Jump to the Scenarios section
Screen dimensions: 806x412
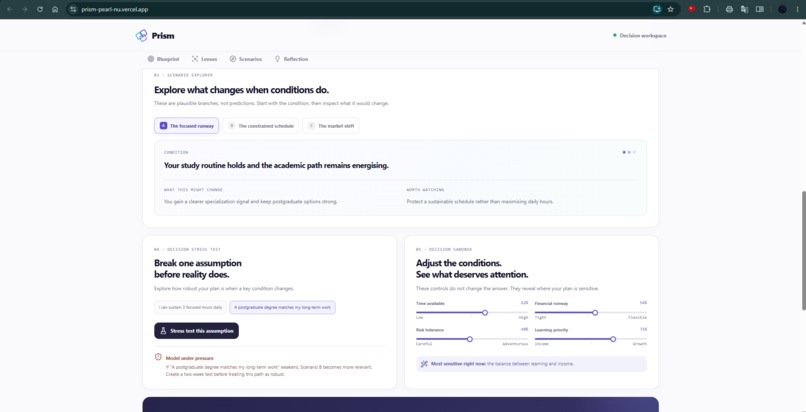click(x=246, y=59)
